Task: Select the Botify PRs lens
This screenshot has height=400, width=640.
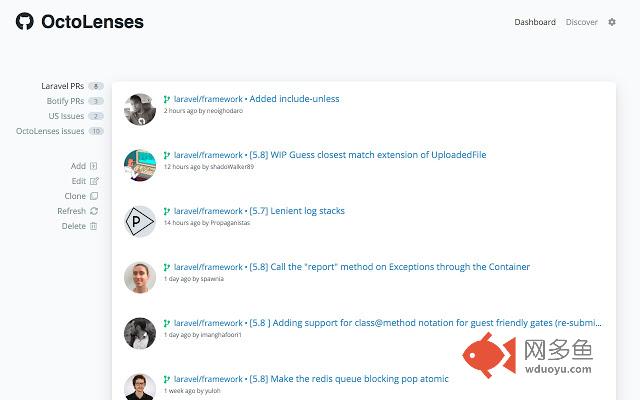Action: click(x=65, y=101)
